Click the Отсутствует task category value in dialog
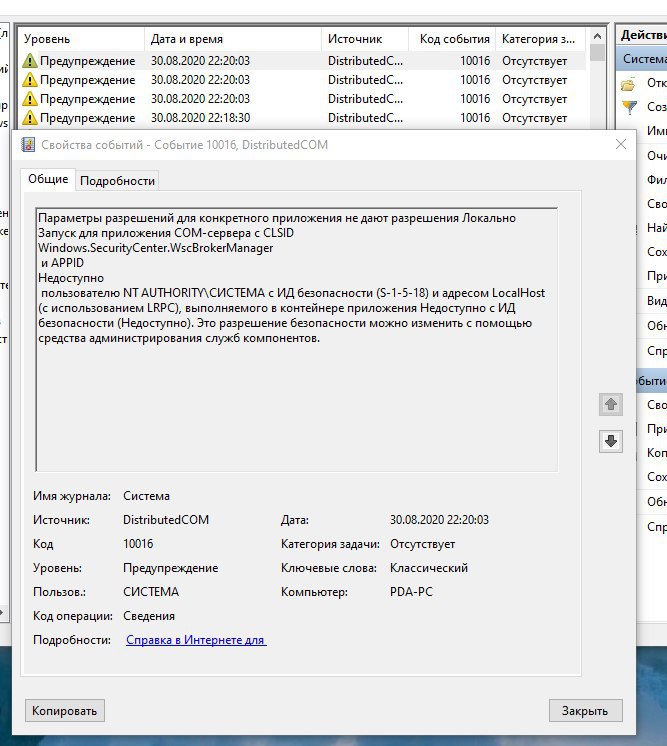Image resolution: width=667 pixels, height=746 pixels. [x=422, y=543]
